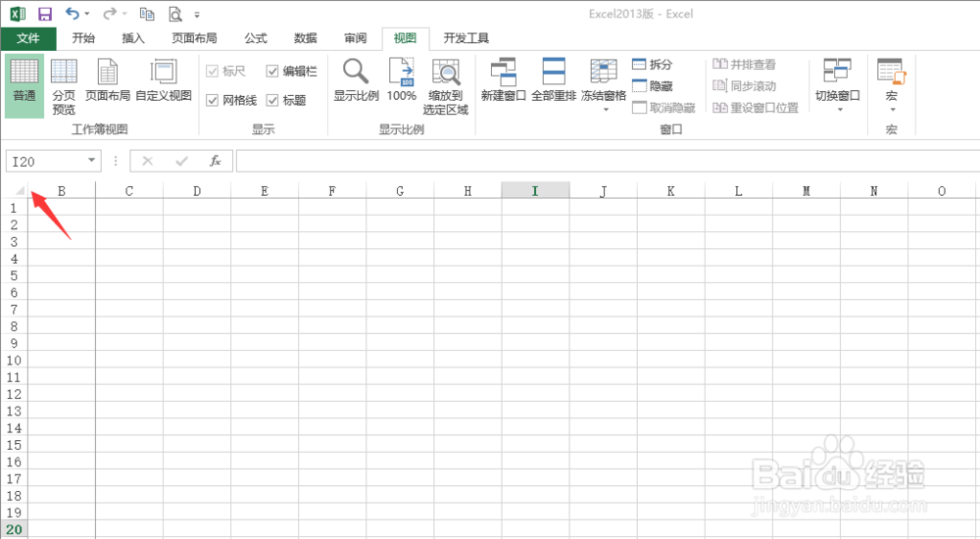Click the Save icon in quick access toolbar
Image resolution: width=980 pixels, height=539 pixels.
(45, 14)
